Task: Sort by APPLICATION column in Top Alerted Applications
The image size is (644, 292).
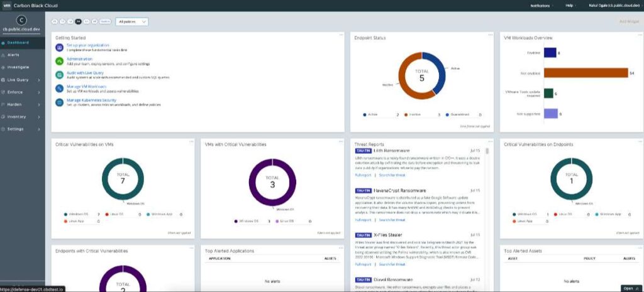Action: click(219, 259)
